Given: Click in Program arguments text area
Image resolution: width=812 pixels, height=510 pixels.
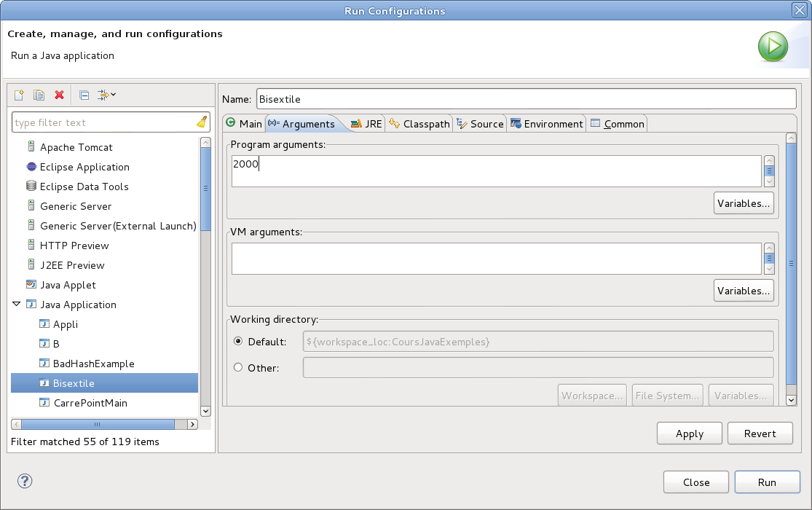Looking at the screenshot, I should pyautogui.click(x=496, y=171).
